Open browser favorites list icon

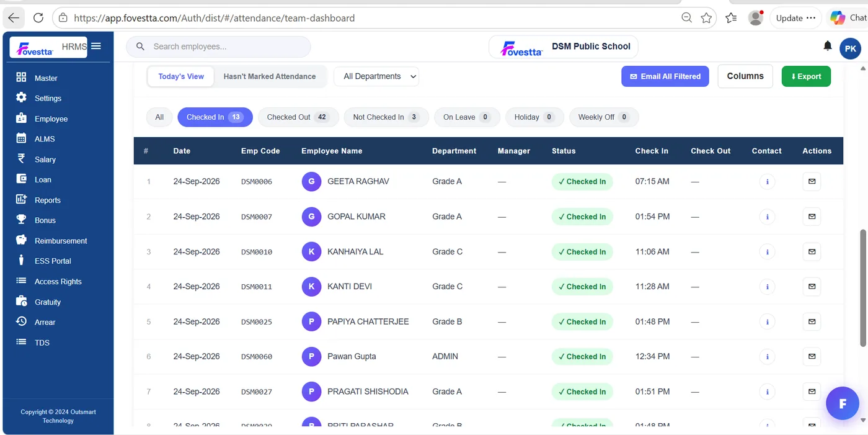click(x=731, y=18)
